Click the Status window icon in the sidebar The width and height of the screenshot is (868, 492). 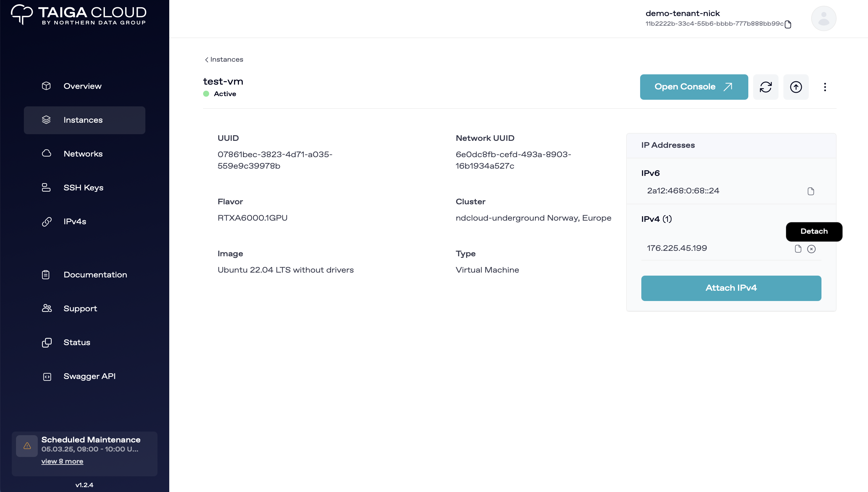[x=46, y=342]
